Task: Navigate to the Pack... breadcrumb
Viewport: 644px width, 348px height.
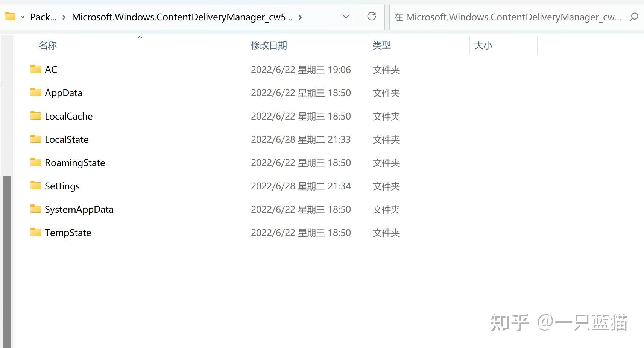Action: tap(44, 17)
